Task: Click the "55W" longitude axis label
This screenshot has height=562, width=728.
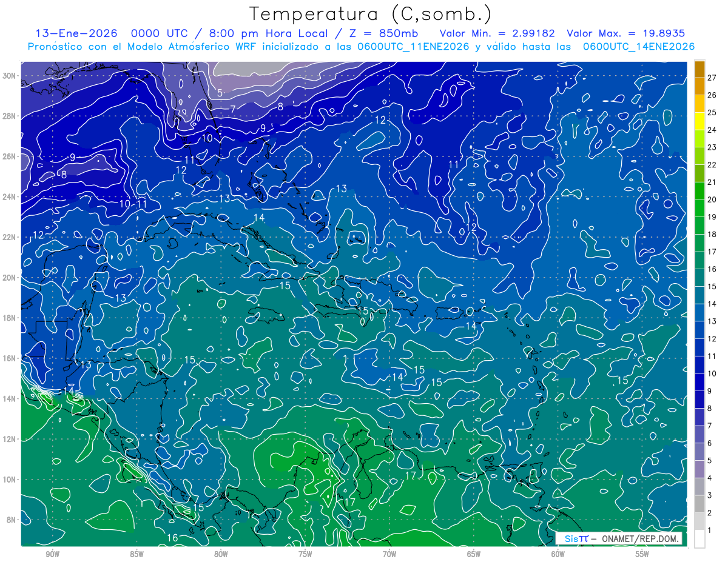Action: pyautogui.click(x=642, y=554)
